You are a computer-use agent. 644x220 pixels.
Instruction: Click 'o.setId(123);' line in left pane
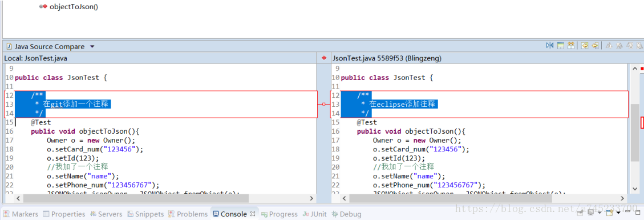click(73, 158)
